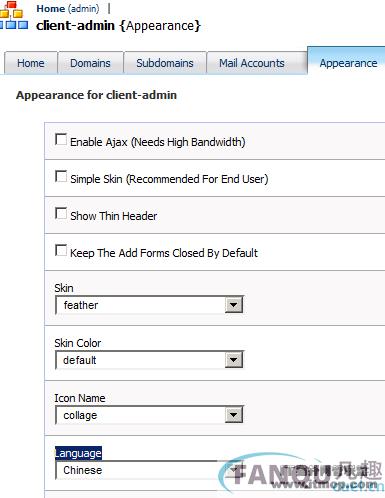Expand the Skin Color dropdown arrow
The height and width of the screenshot is (498, 385).
[x=233, y=360]
